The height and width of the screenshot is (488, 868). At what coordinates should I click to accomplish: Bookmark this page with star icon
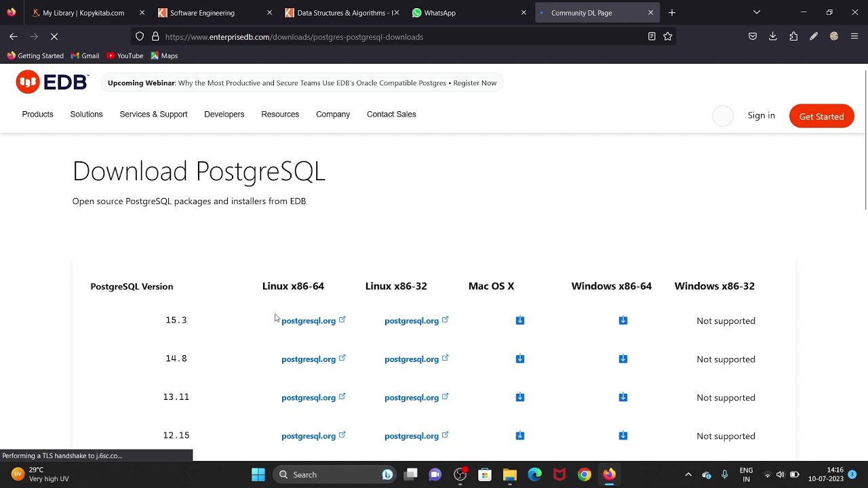668,37
